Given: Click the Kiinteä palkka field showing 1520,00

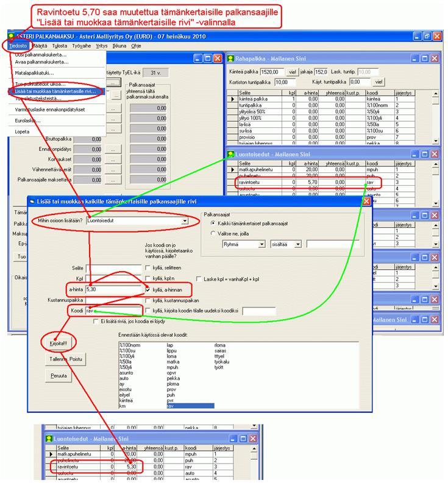Looking at the screenshot, I should (x=272, y=72).
